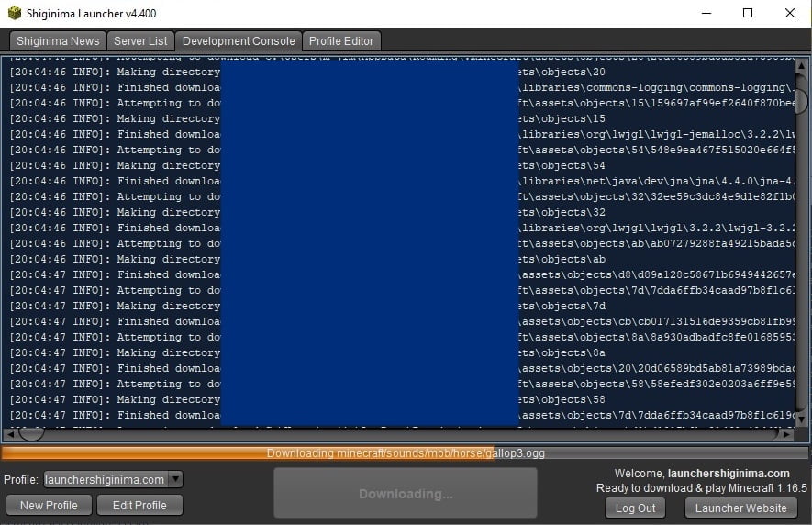This screenshot has height=525, width=812.
Task: Click log line mentioning commons-logging library
Action: coord(402,87)
